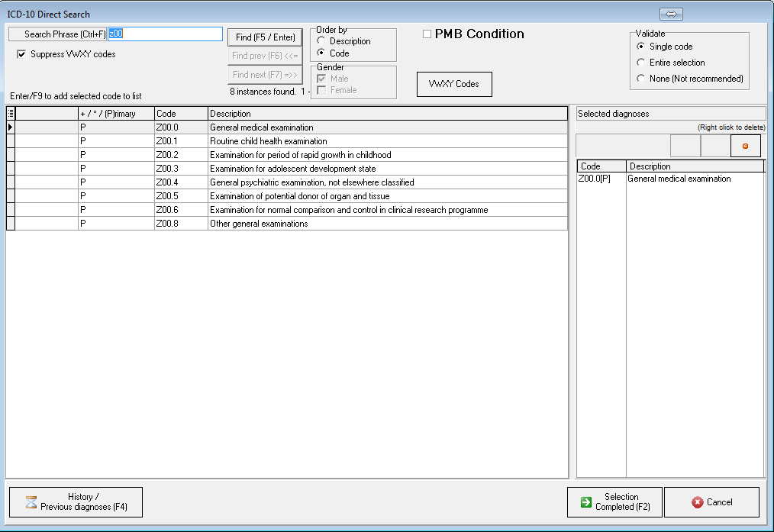Select None (Not recommended) validation
This screenshot has width=774, height=532.
point(641,79)
